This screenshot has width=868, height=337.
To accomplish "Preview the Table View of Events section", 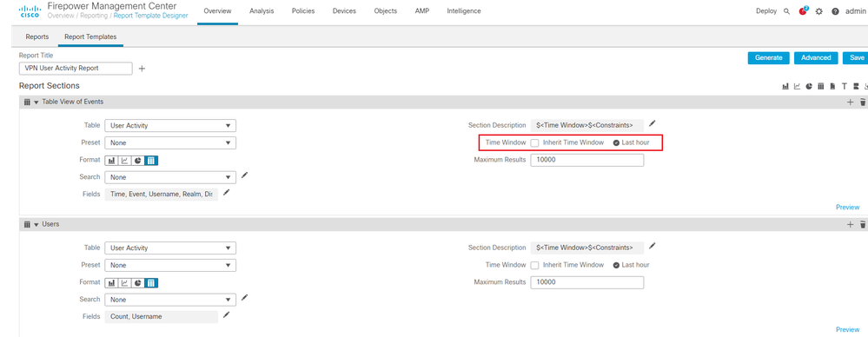I will tap(847, 207).
